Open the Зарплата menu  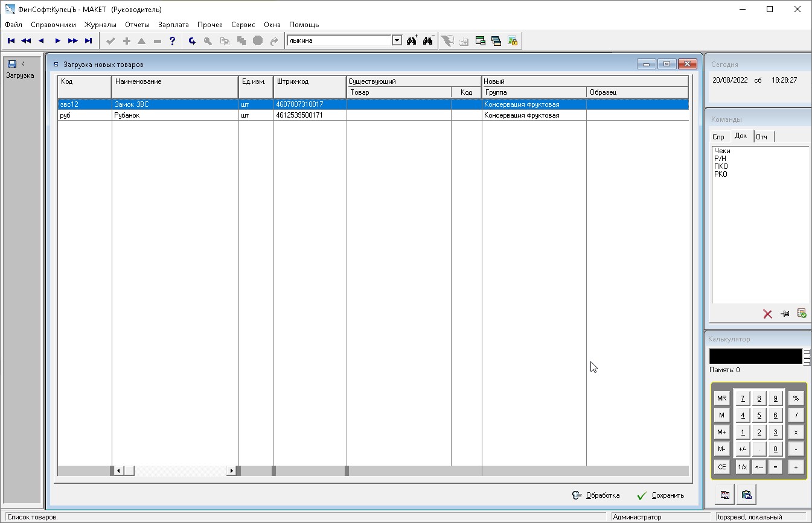[x=173, y=25]
